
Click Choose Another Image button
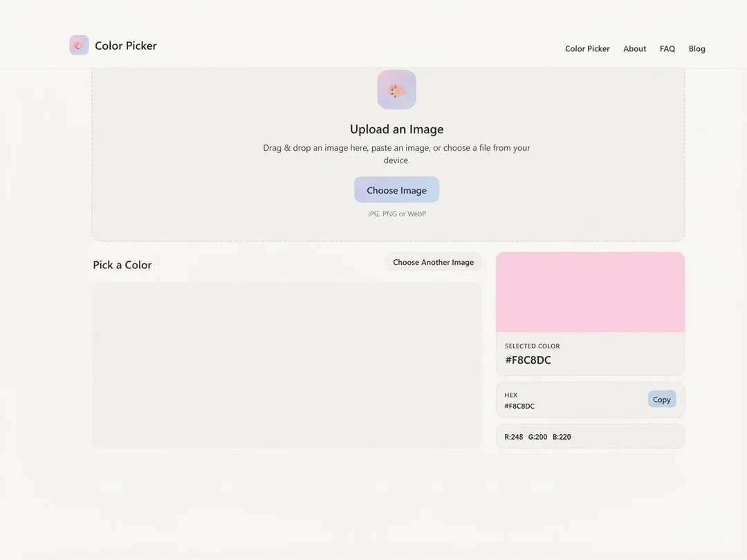(x=433, y=262)
